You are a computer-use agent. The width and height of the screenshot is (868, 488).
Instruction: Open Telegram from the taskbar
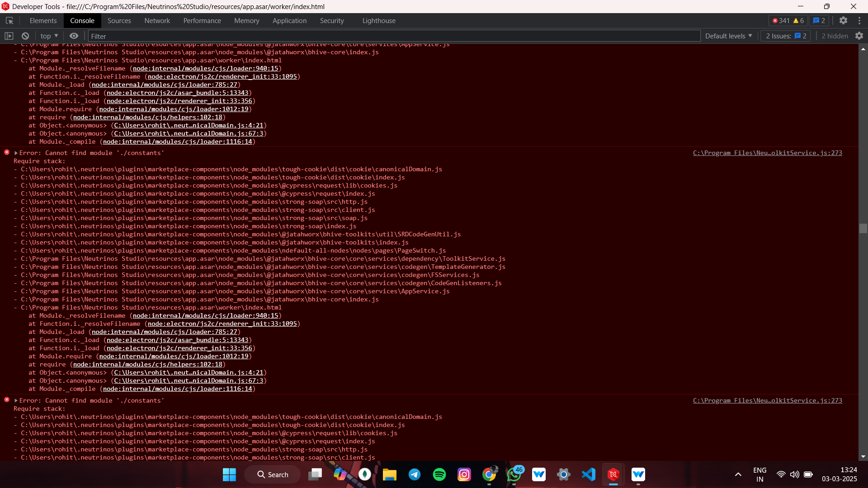(x=415, y=474)
